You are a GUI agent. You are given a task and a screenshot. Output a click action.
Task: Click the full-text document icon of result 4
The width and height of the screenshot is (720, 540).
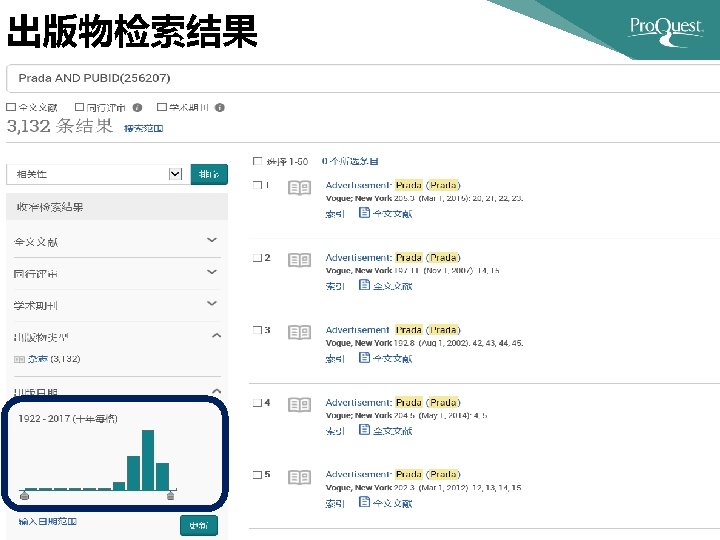tap(364, 430)
